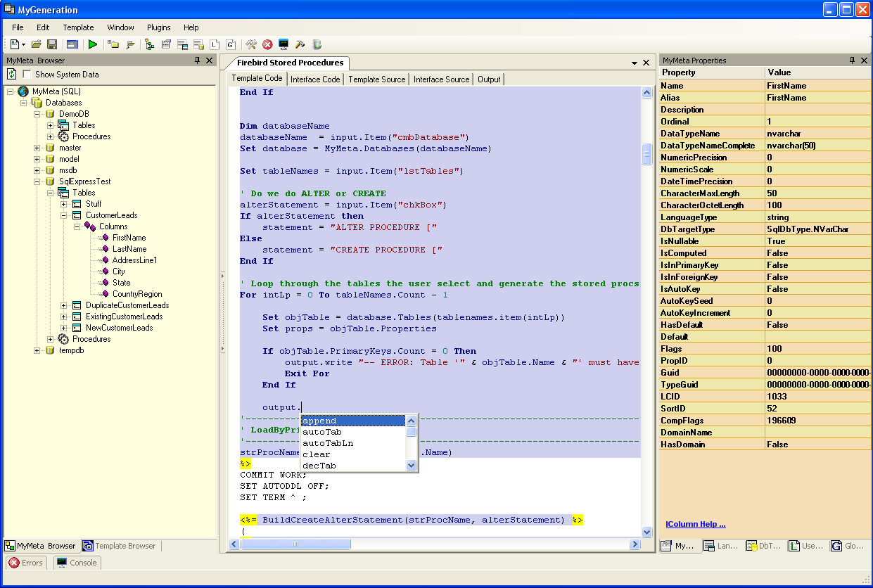Click the tree hierarchy browser toolbar icon
The image size is (873, 588).
point(149,44)
